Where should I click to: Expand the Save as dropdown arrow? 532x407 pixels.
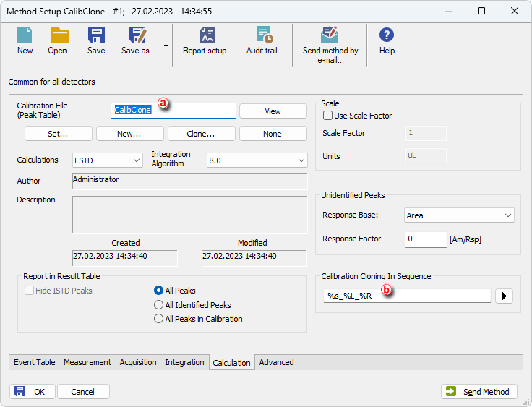click(166, 46)
